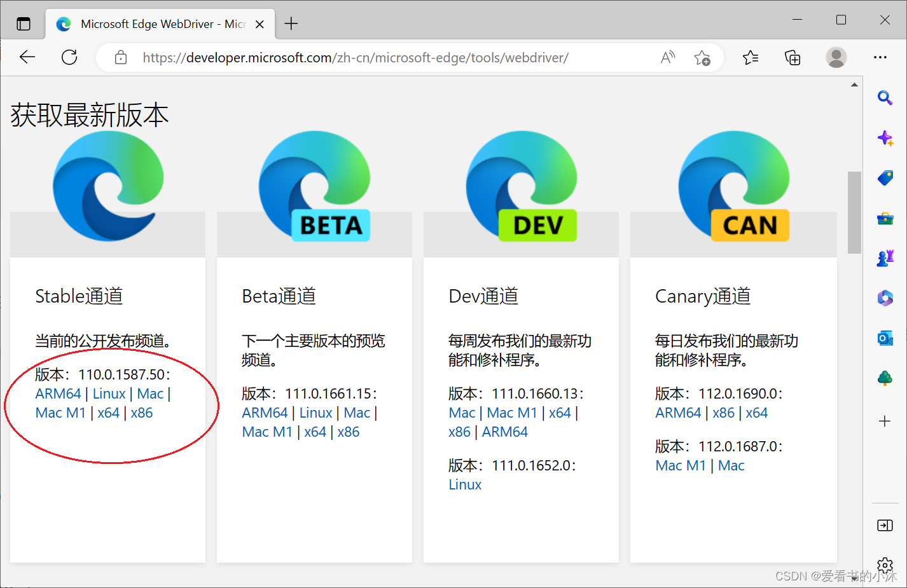
Task: Download Dev Mac M1 driver
Action: 512,413
